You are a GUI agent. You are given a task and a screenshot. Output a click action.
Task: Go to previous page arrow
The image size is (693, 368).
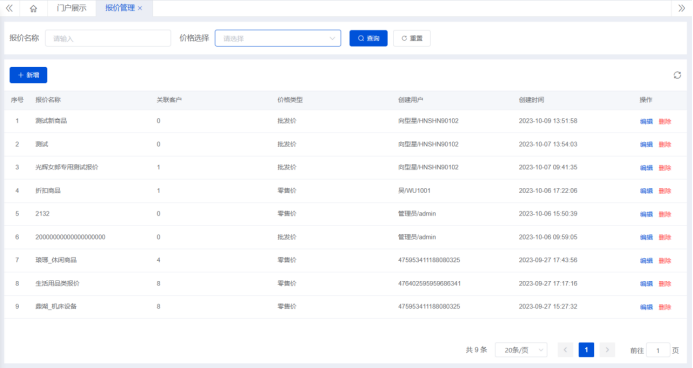pos(565,350)
